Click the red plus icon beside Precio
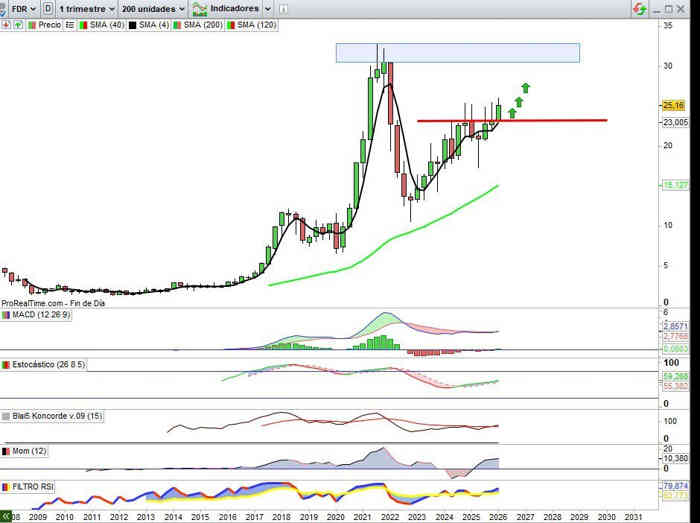The image size is (700, 523). click(7, 24)
